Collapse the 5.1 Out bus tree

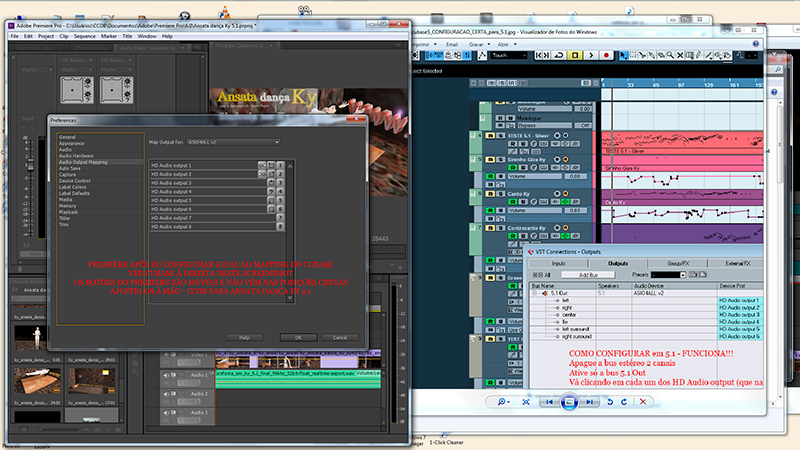pos(535,293)
